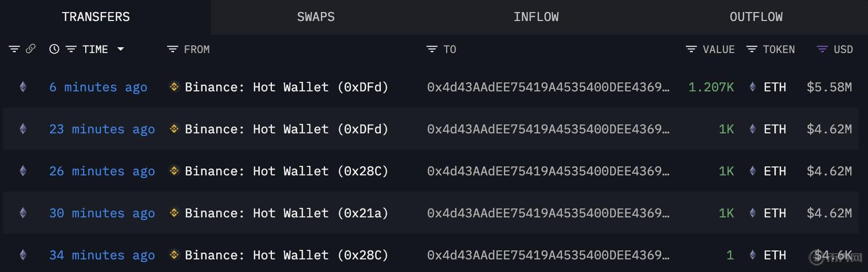Click the link chain icon in header
The width and height of the screenshot is (868, 272).
[31, 49]
